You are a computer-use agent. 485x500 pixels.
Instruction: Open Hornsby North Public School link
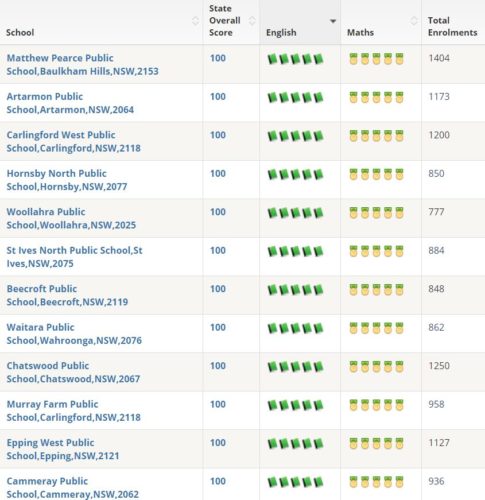point(67,180)
